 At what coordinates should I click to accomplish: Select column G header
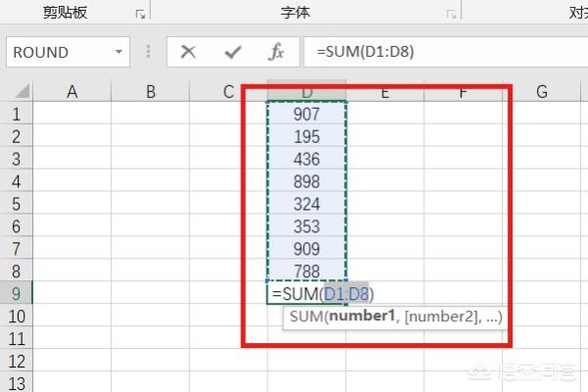542,91
